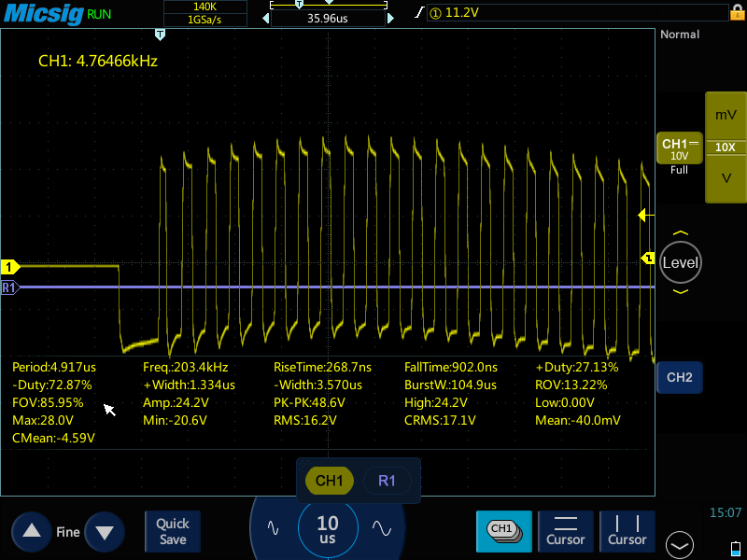This screenshot has width=747, height=560.
Task: Select the High:24.2V measurement
Action: (436, 402)
